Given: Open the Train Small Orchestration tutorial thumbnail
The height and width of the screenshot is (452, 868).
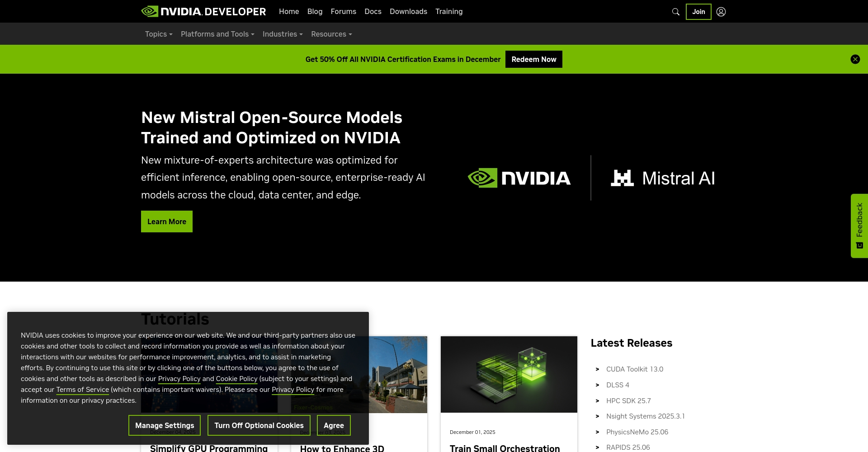Looking at the screenshot, I should (509, 374).
